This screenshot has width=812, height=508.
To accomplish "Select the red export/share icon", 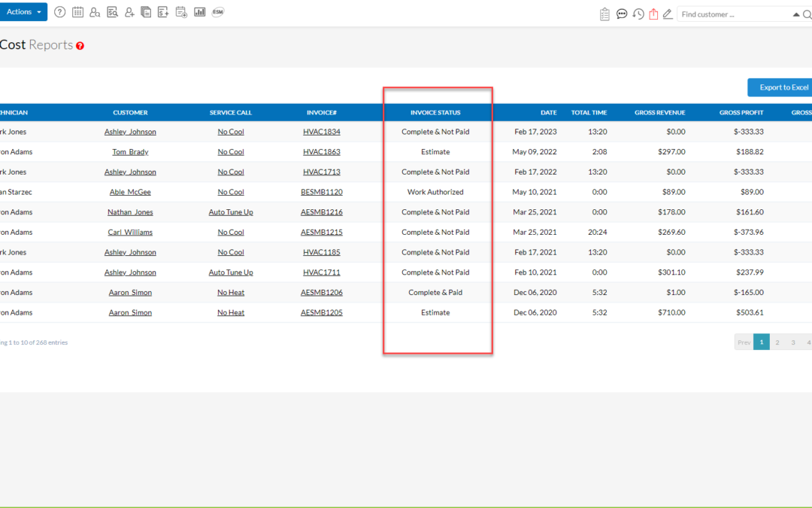I will pyautogui.click(x=655, y=14).
